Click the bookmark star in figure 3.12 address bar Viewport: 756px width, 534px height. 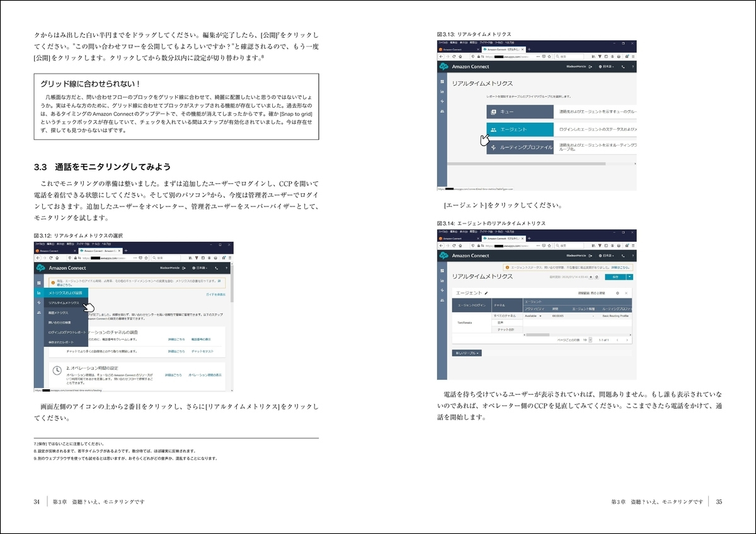point(146,258)
